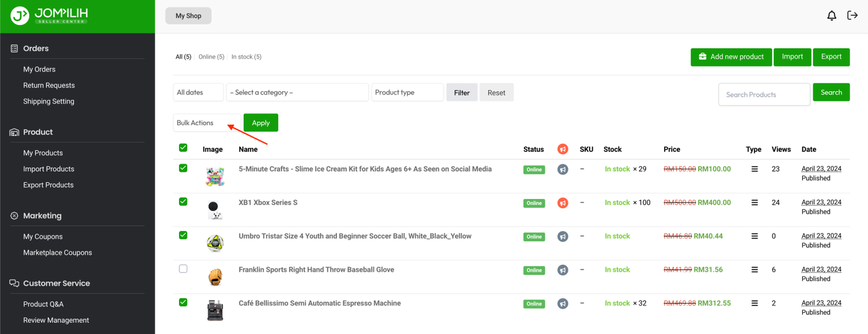The height and width of the screenshot is (334, 868).
Task: Expand the All dates filter dropdown
Action: [198, 92]
